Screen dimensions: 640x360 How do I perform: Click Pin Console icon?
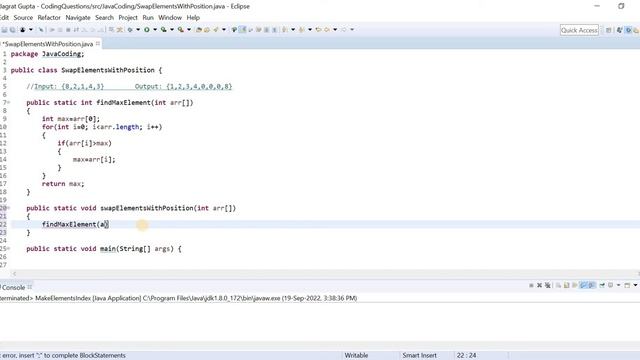tap(602, 285)
